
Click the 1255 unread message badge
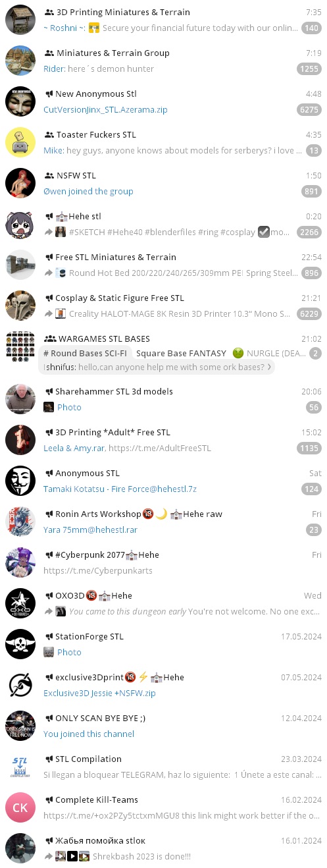[309, 69]
